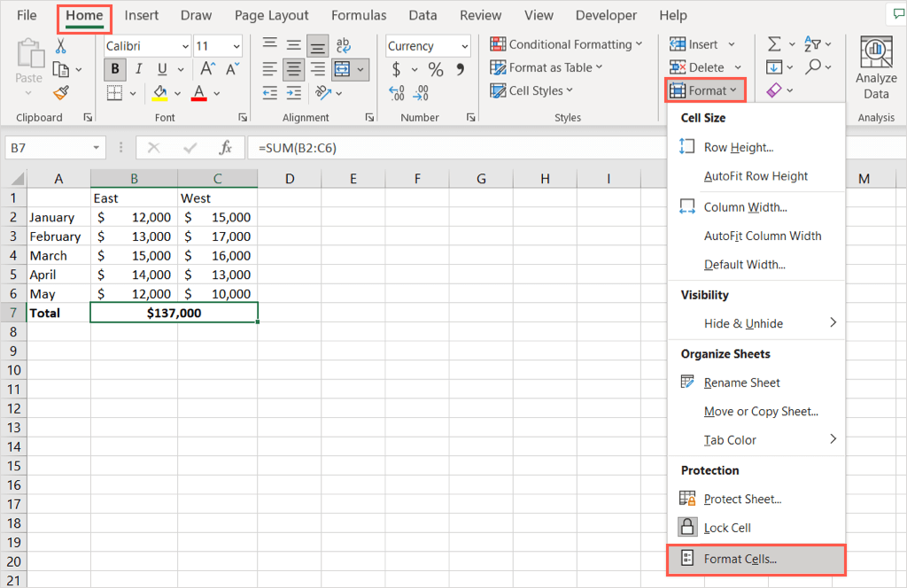This screenshot has height=588, width=907.
Task: Apply yellow fill color
Action: tap(159, 92)
